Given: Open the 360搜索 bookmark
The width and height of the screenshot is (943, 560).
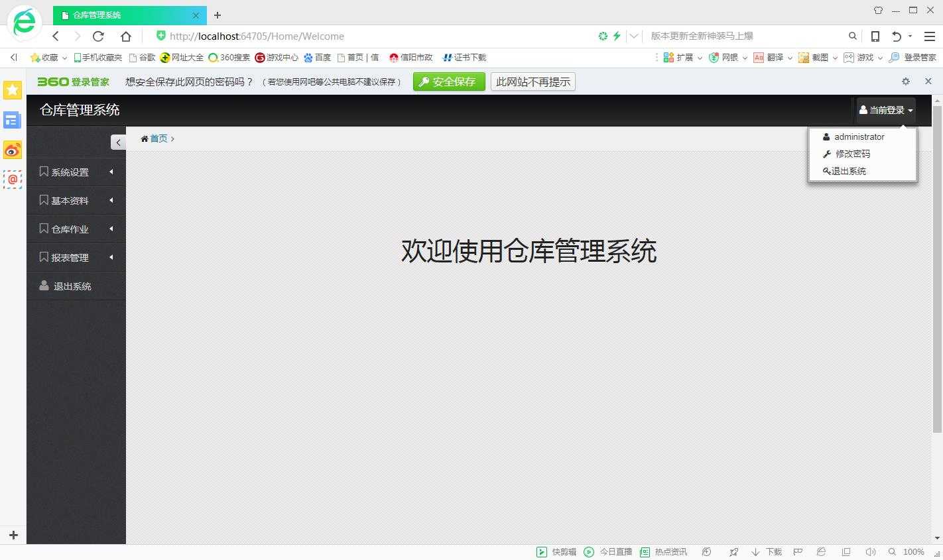Looking at the screenshot, I should (229, 58).
